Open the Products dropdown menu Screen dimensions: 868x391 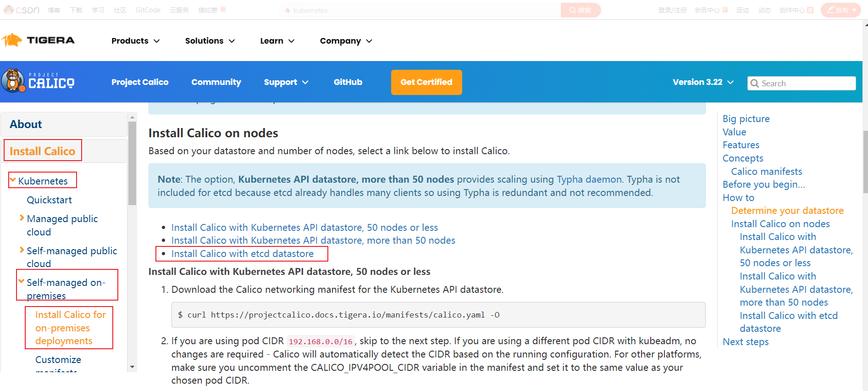coord(136,41)
